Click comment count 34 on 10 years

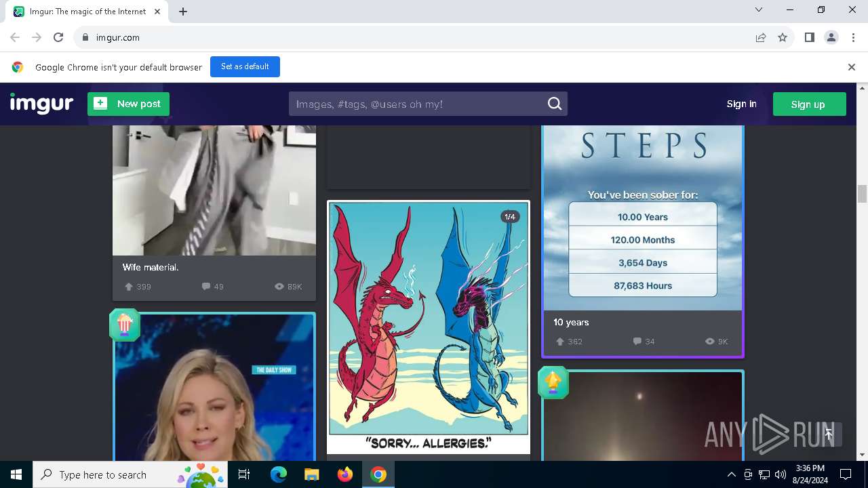644,342
